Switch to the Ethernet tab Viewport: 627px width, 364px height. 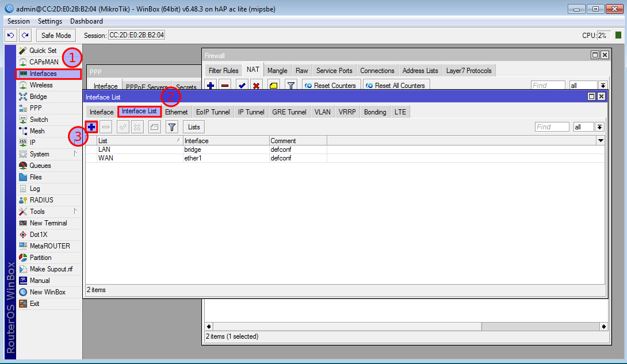pyautogui.click(x=177, y=112)
